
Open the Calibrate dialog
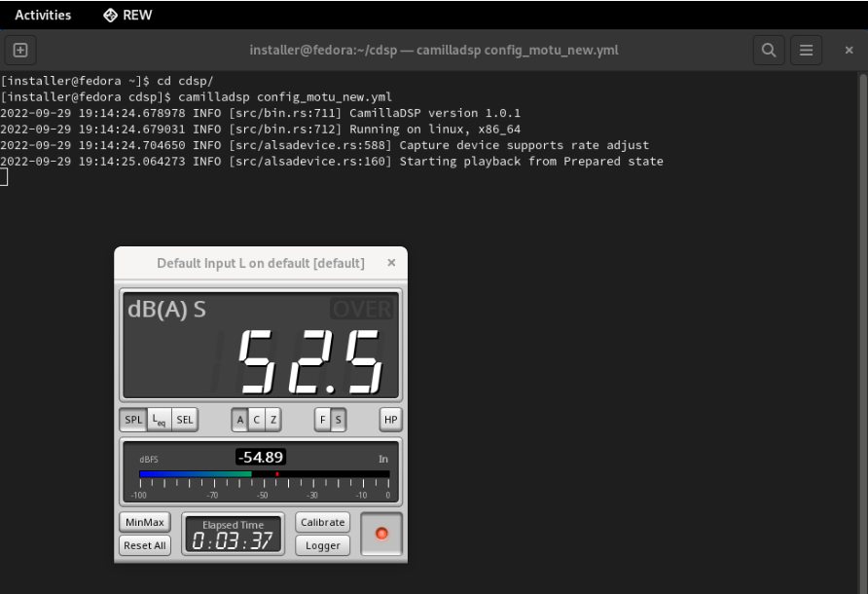(x=323, y=522)
